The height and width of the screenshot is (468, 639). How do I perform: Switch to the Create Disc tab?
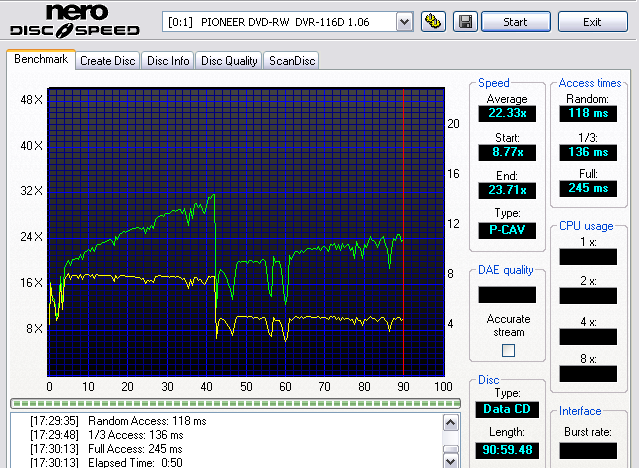click(x=108, y=61)
